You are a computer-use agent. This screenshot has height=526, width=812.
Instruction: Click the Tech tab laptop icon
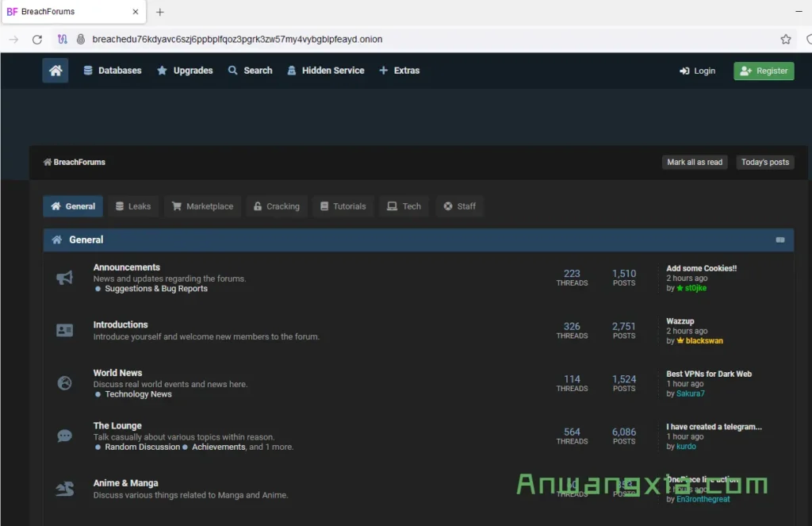pyautogui.click(x=392, y=206)
